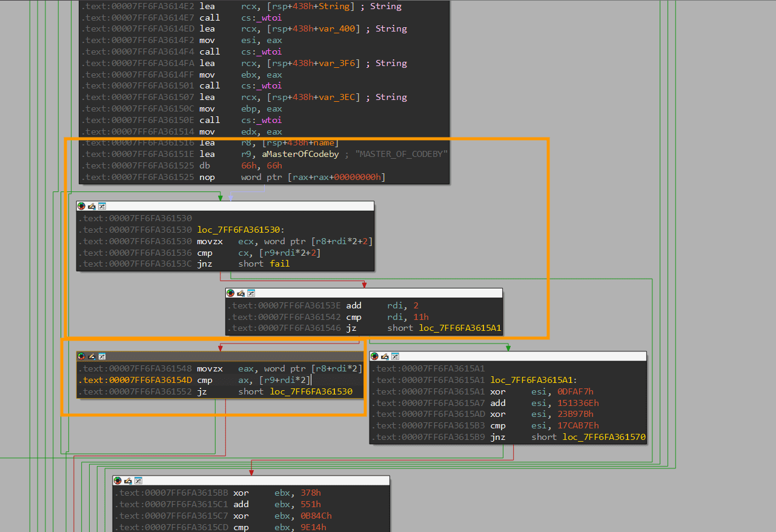
Task: Click the color wheel icon on loc_7FF6FA3615A1 block
Action: click(375, 356)
